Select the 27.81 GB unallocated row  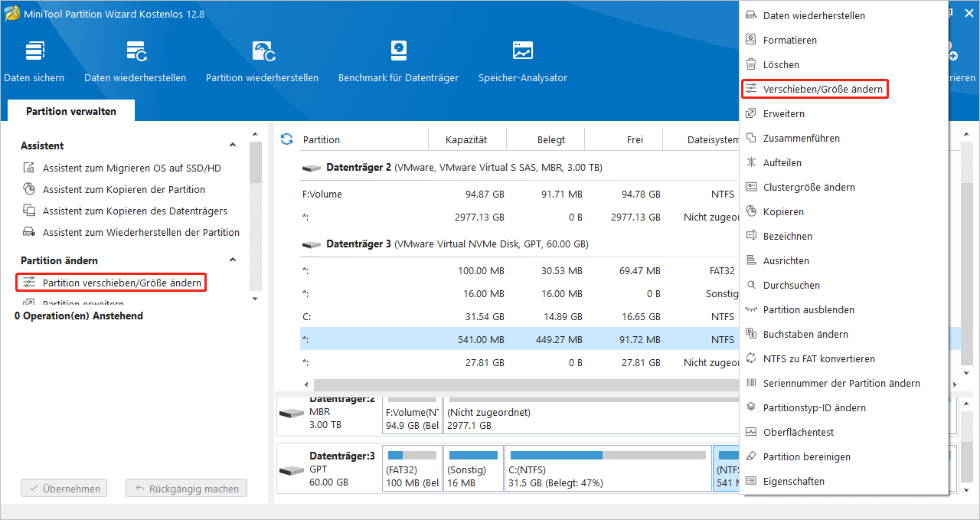pyautogui.click(x=520, y=363)
